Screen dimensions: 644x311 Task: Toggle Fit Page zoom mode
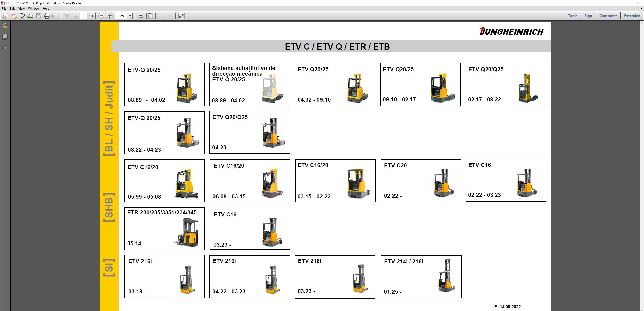(150, 16)
